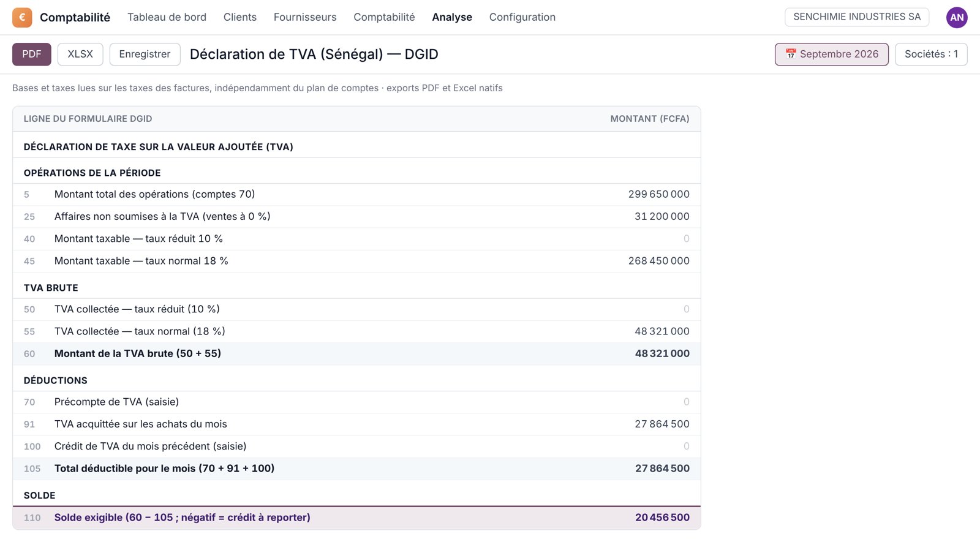The width and height of the screenshot is (980, 550).
Task: Click the calendar icon beside Septembre 2026
Action: click(x=791, y=54)
